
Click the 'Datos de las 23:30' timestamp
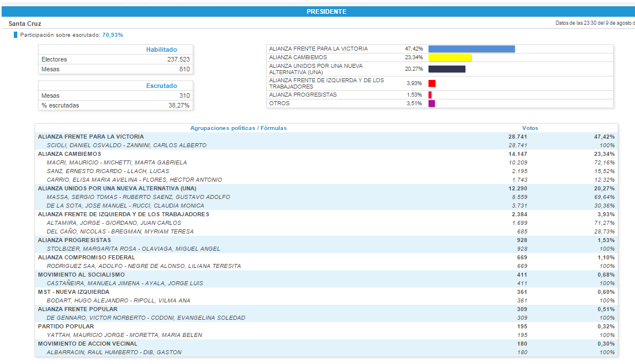pos(595,23)
